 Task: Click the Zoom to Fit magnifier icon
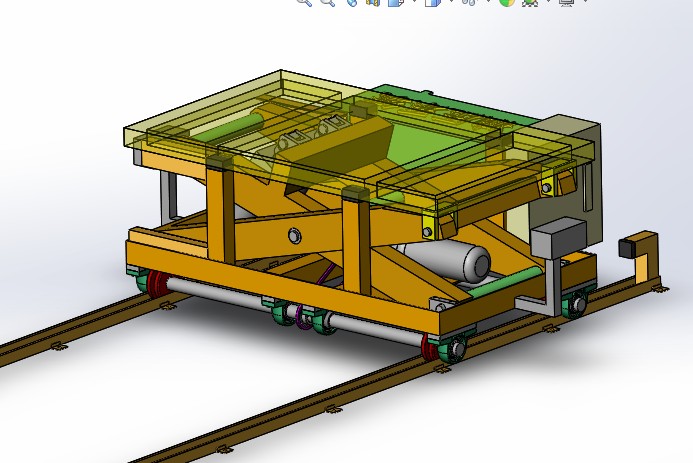tap(304, 2)
